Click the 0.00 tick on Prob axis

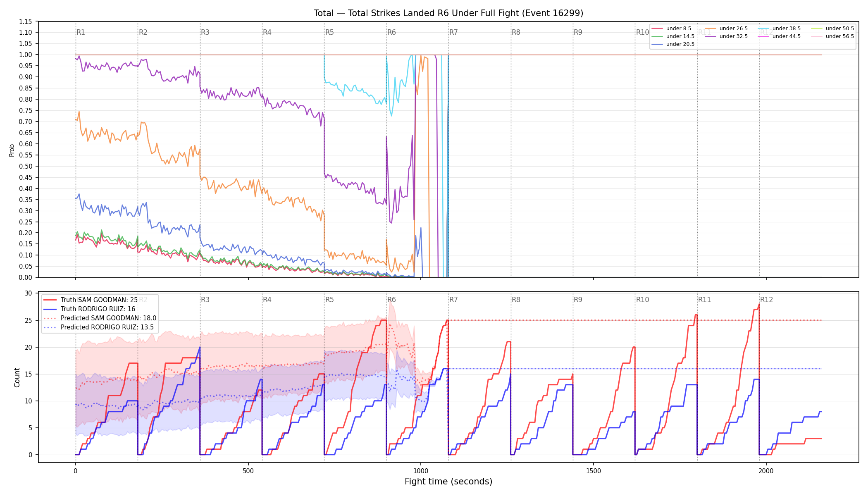[26, 277]
